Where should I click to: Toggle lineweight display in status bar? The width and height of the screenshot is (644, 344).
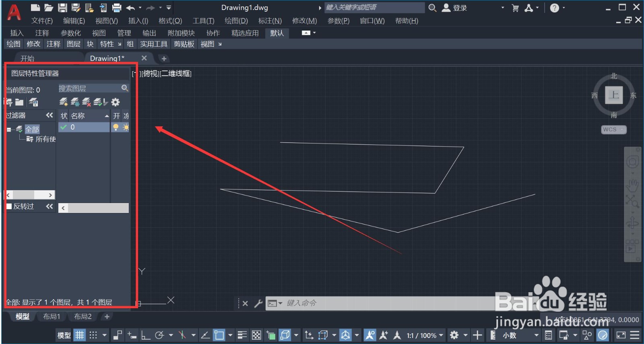pos(242,335)
